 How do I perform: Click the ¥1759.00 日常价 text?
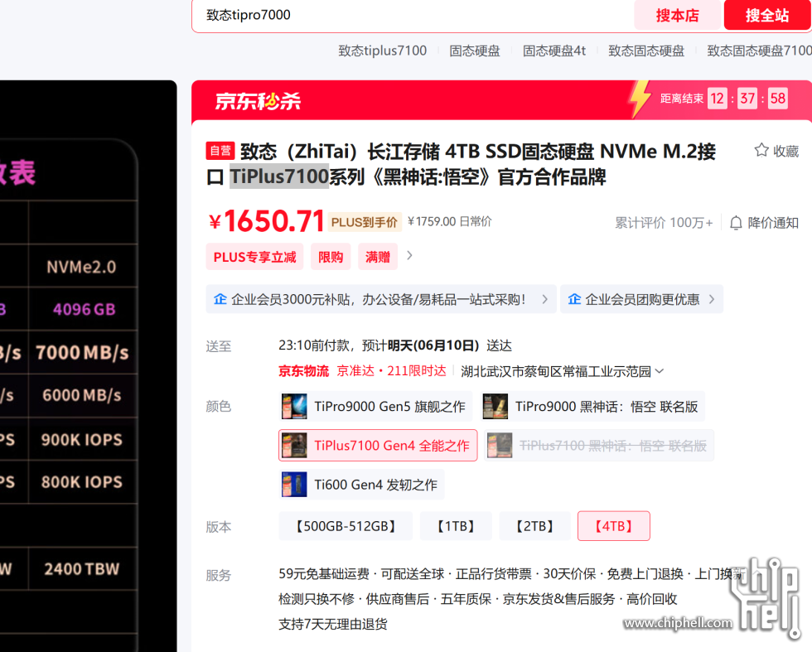[449, 222]
